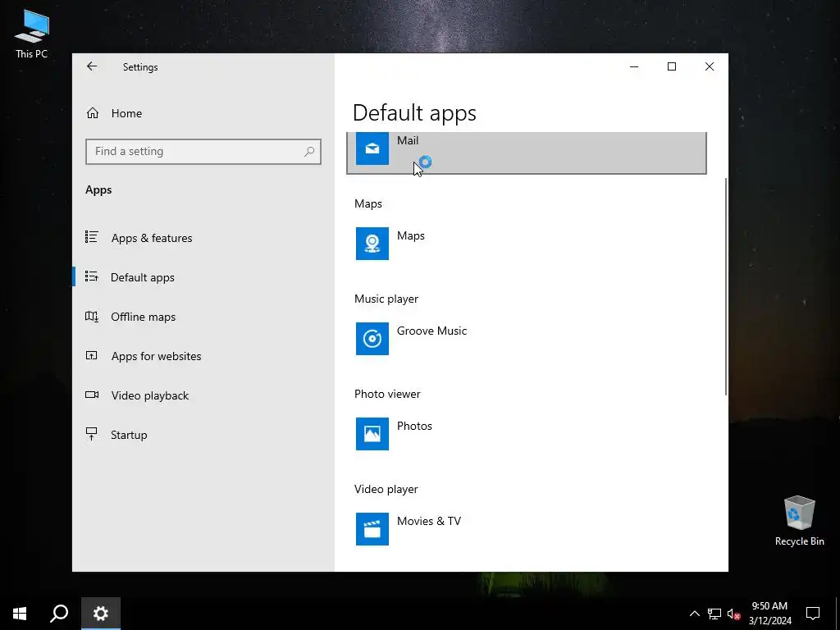
Task: Click the 'Maps' section heading
Action: tap(368, 204)
